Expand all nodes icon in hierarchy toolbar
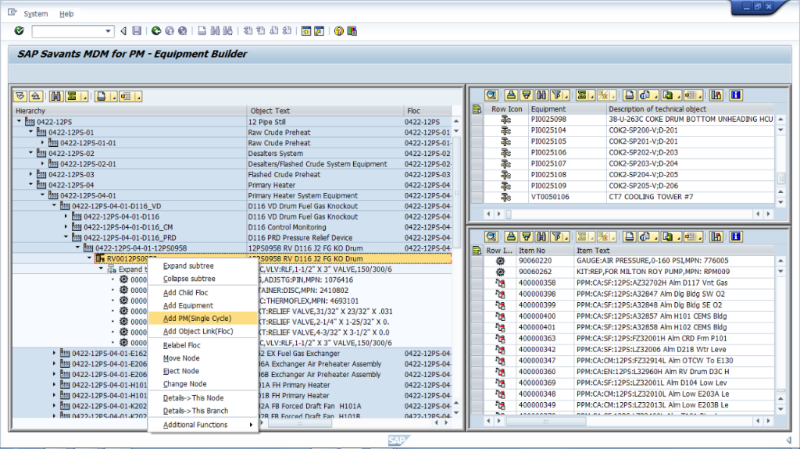The width and height of the screenshot is (800, 449). [20, 96]
